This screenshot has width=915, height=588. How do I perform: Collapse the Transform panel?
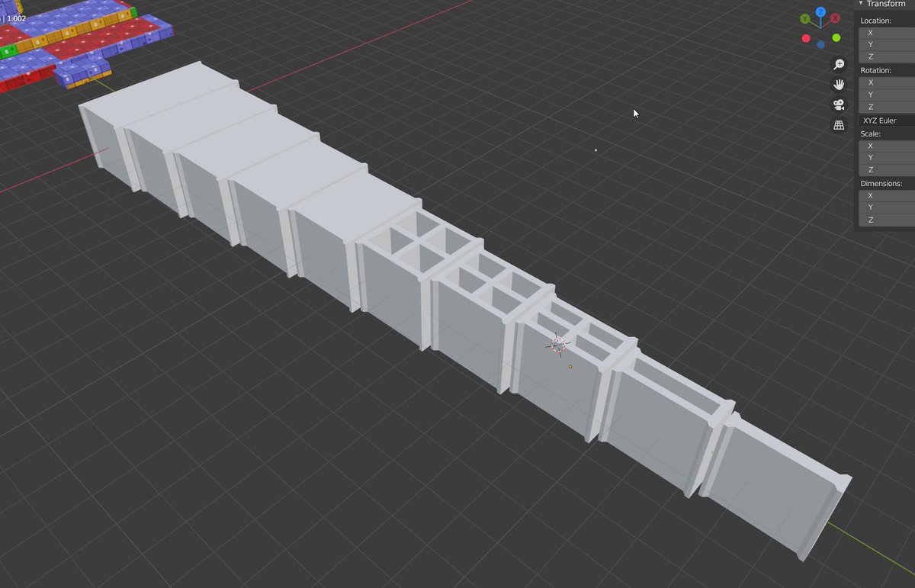[860, 4]
